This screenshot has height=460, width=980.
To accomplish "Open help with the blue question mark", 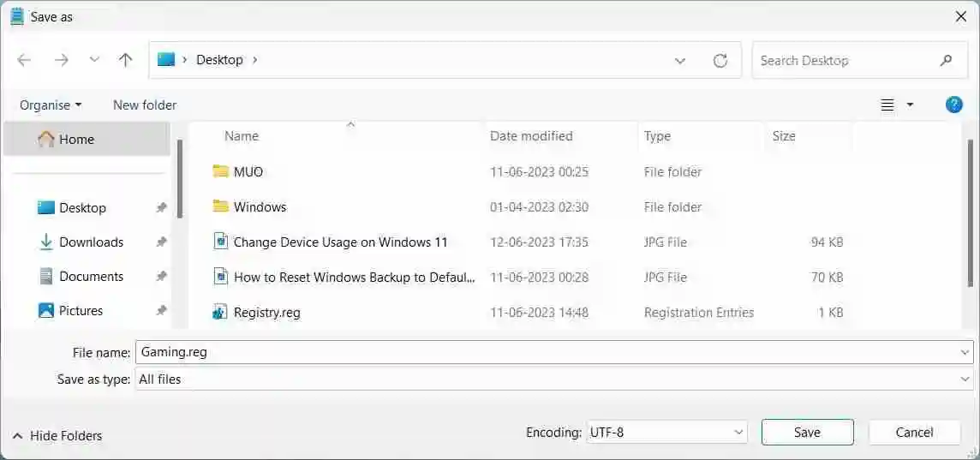I will pyautogui.click(x=953, y=105).
